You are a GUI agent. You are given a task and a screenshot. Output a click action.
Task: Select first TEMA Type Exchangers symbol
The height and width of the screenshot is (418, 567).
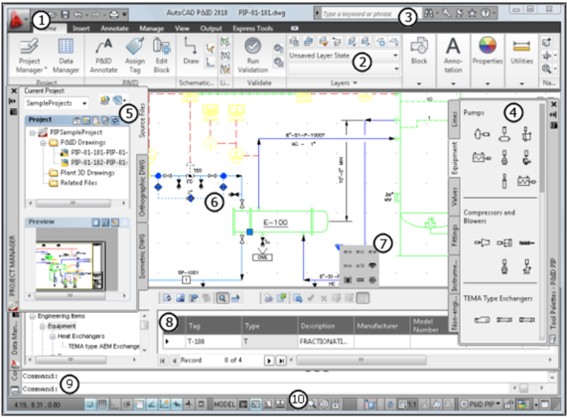coord(482,320)
